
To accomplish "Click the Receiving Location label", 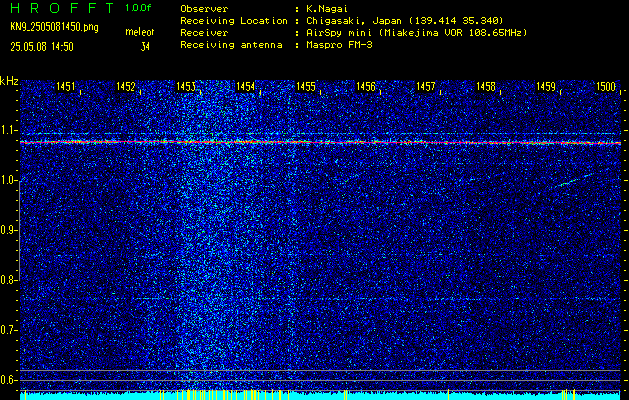I will coord(234,20).
